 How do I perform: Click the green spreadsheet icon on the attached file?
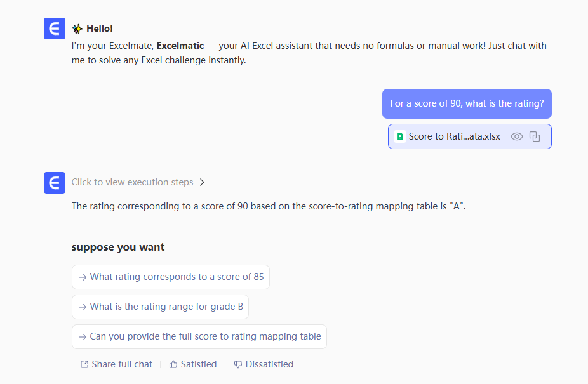pos(400,136)
